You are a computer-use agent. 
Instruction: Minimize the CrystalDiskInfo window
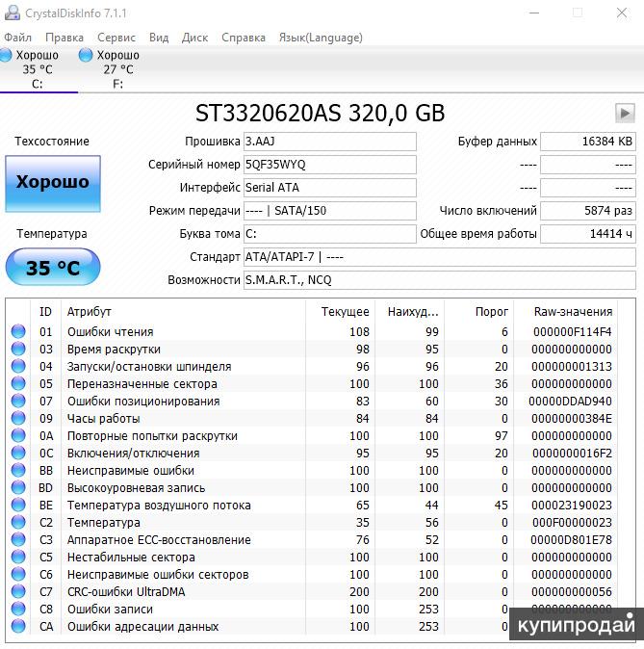[534, 13]
